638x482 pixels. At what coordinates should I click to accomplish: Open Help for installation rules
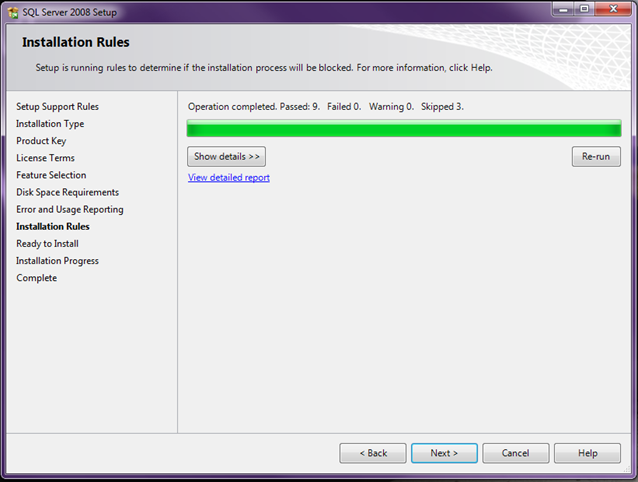[588, 453]
